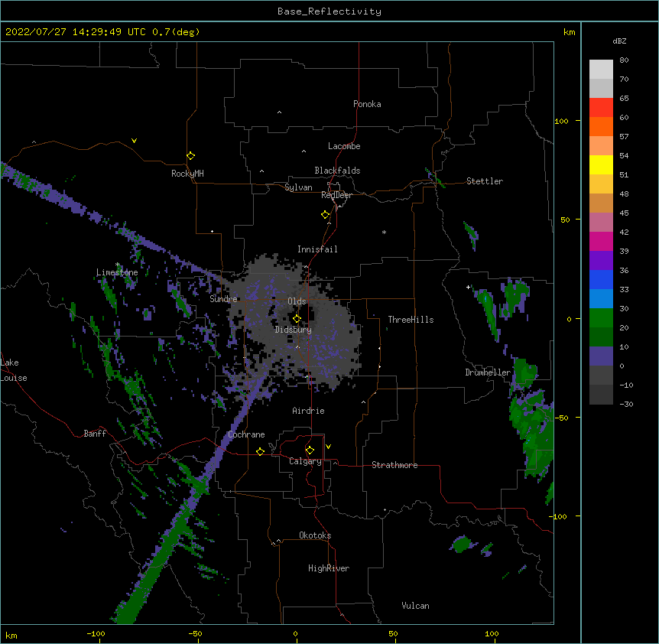
Task: Select the Strathmore label
Action: click(394, 465)
